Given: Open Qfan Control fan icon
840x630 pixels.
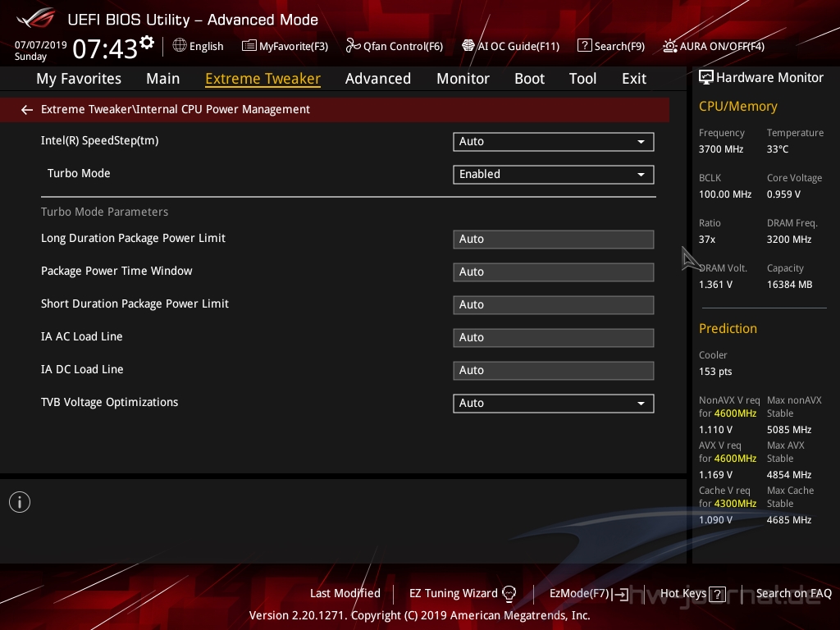Looking at the screenshot, I should coord(353,46).
